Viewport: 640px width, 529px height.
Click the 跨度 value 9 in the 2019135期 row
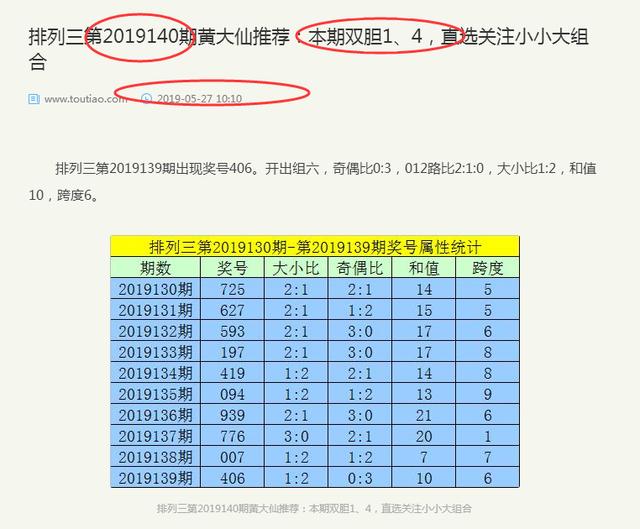(x=487, y=394)
